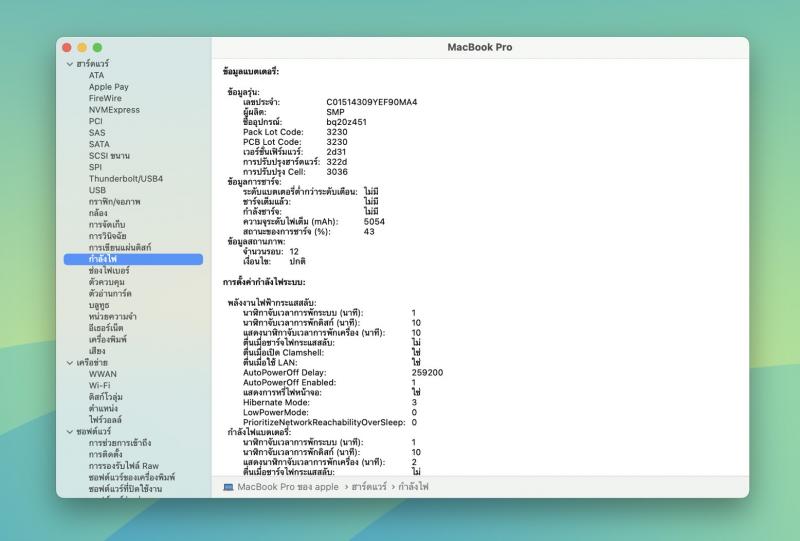Open กราฟิก/จอภาพ entry
The height and width of the screenshot is (541, 800).
click(115, 202)
